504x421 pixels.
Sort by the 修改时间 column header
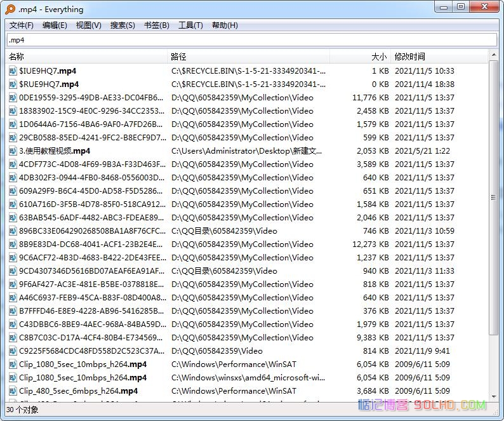click(x=439, y=57)
